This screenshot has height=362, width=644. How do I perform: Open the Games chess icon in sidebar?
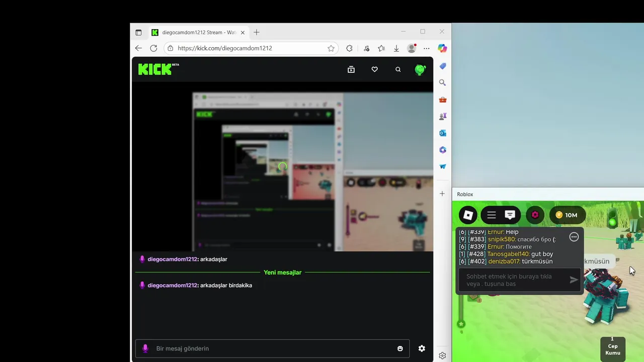point(443,116)
